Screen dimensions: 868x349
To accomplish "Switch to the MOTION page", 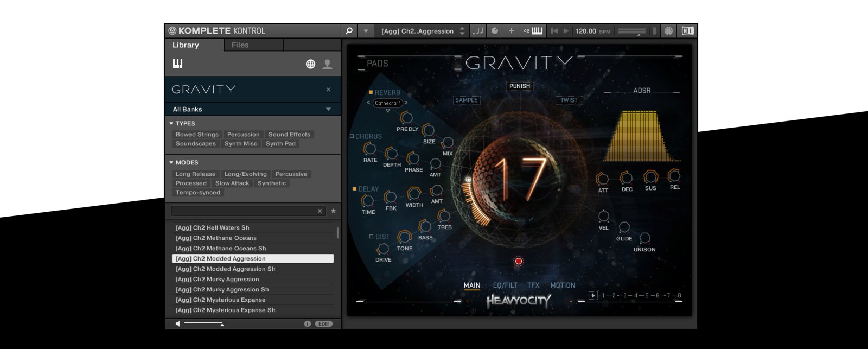I will point(563,285).
